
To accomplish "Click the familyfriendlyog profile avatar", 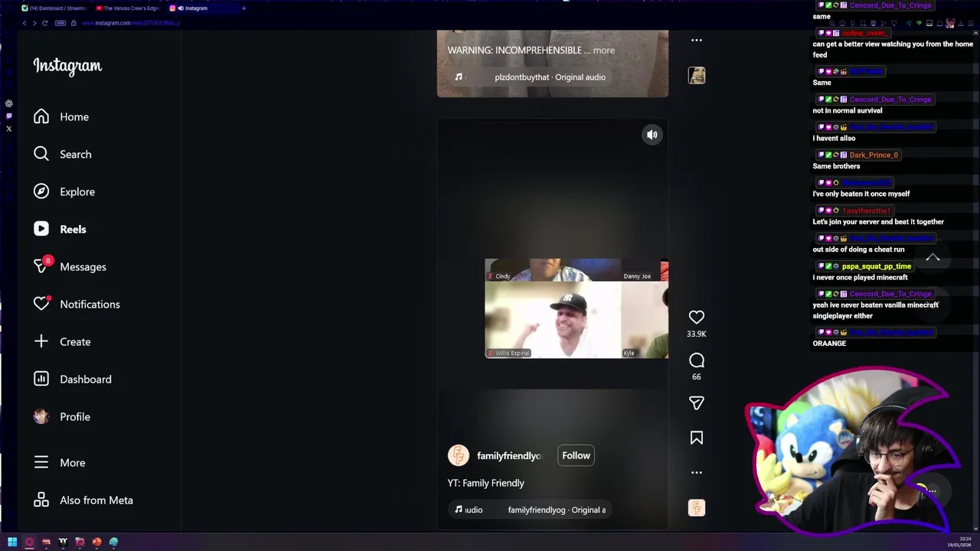I will 458,455.
